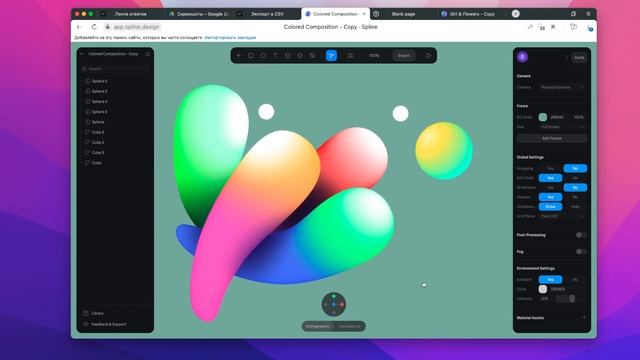Switch to the Экспорт в CSV browser tab

pos(267,14)
